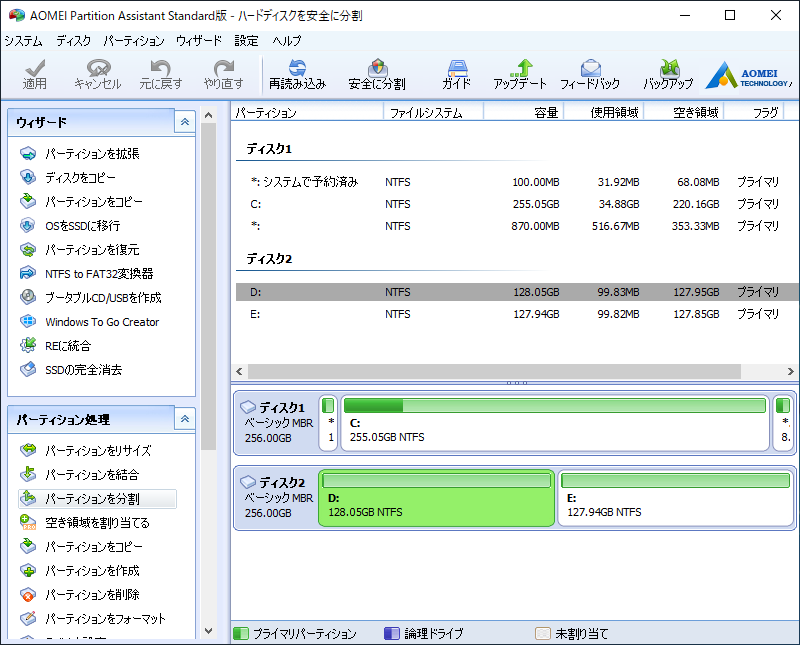Select the C: partition row in list
This screenshot has width=800, height=645.
pyautogui.click(x=517, y=204)
